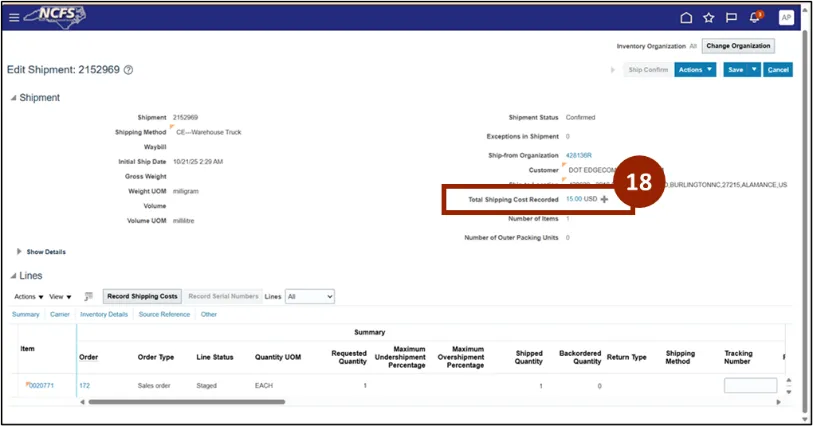Switch to the Carrier tab
Screen dimensions: 813x426
coord(60,315)
